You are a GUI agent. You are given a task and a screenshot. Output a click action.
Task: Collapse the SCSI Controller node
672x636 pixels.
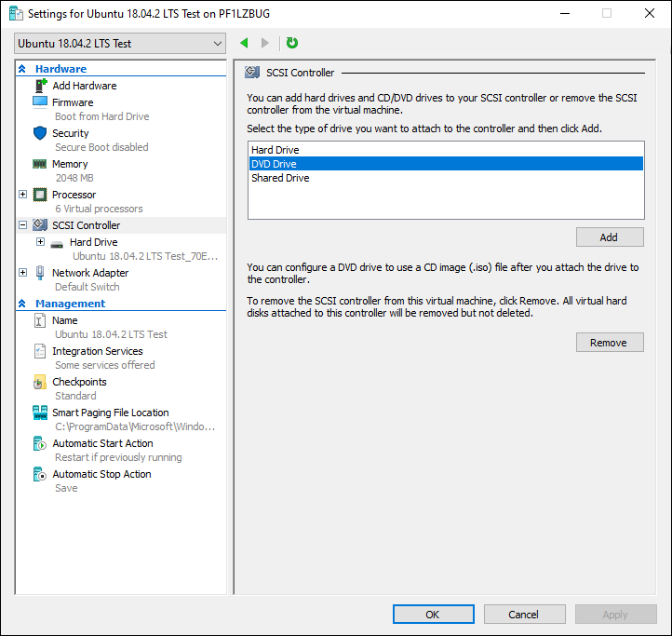[23, 225]
